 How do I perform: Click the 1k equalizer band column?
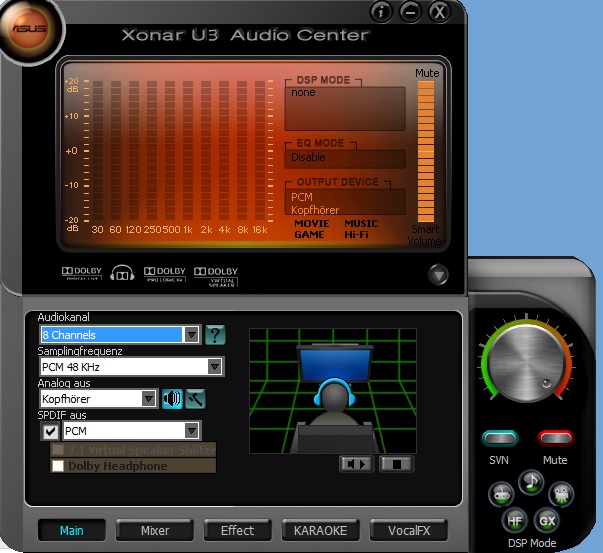(188, 151)
